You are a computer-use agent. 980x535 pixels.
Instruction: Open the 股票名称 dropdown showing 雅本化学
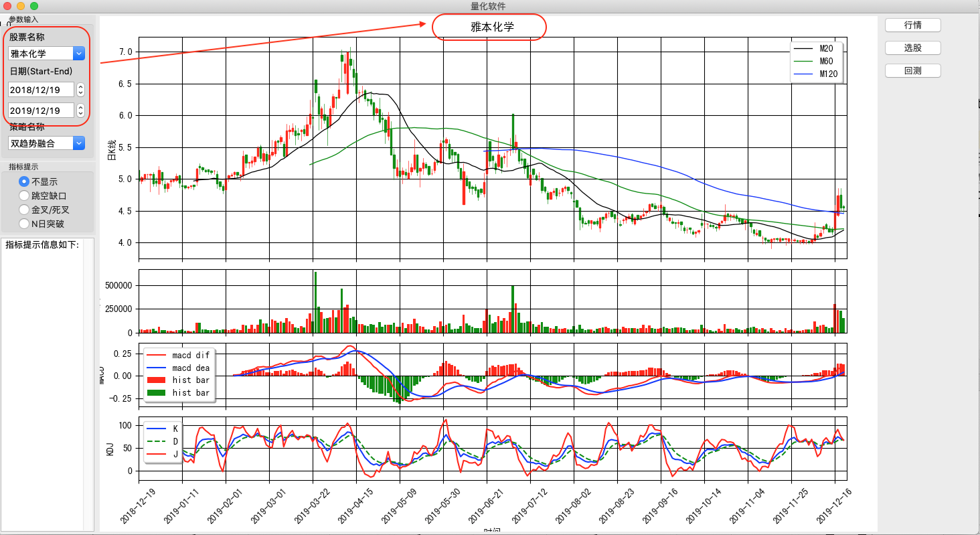46,54
